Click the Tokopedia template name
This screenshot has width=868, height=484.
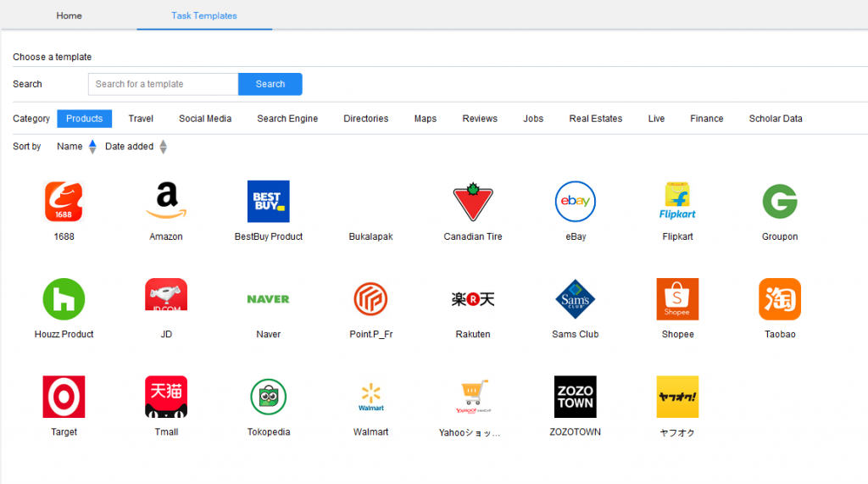point(269,432)
